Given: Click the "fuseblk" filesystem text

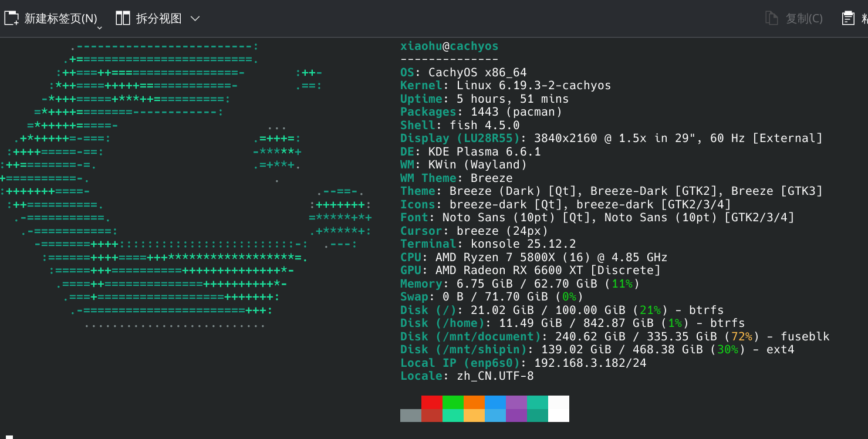Looking at the screenshot, I should pyautogui.click(x=805, y=337).
